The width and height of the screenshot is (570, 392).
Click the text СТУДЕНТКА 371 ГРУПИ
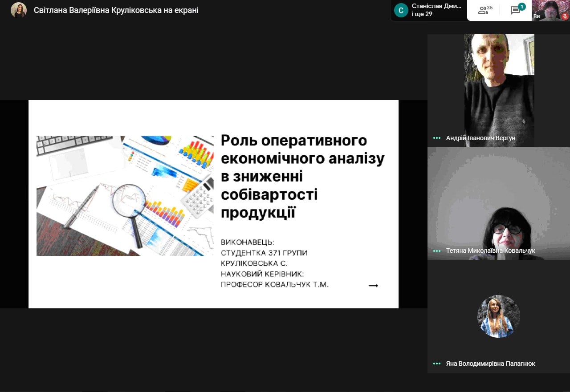264,253
